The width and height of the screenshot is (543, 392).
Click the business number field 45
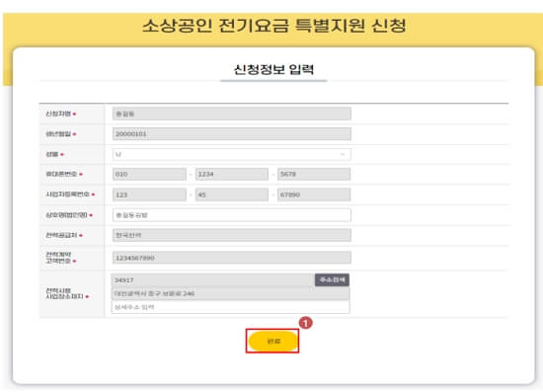[232, 195]
